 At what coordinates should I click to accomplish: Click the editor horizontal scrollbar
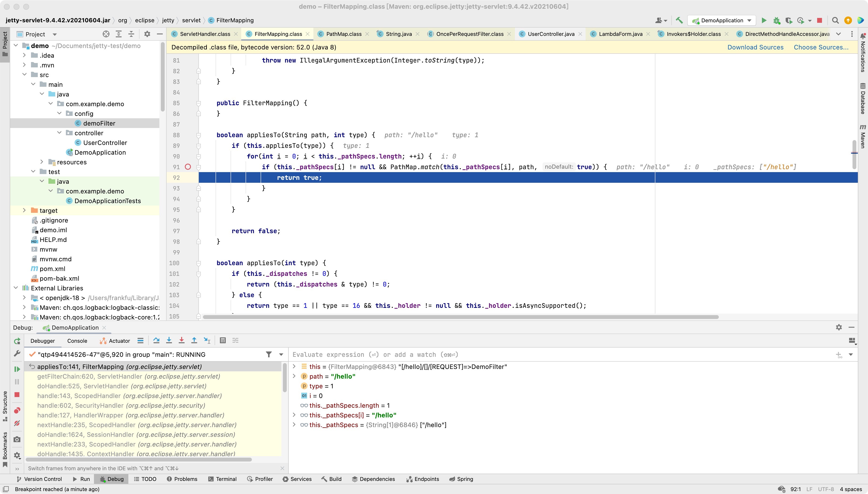pyautogui.click(x=461, y=317)
